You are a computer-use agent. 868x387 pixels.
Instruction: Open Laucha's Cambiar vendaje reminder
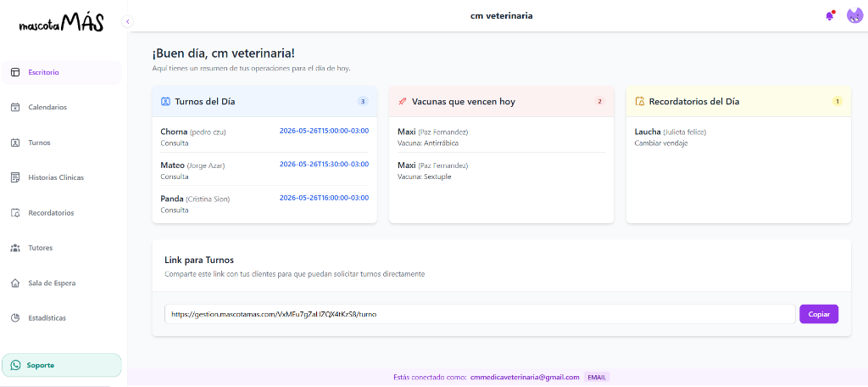coord(738,137)
